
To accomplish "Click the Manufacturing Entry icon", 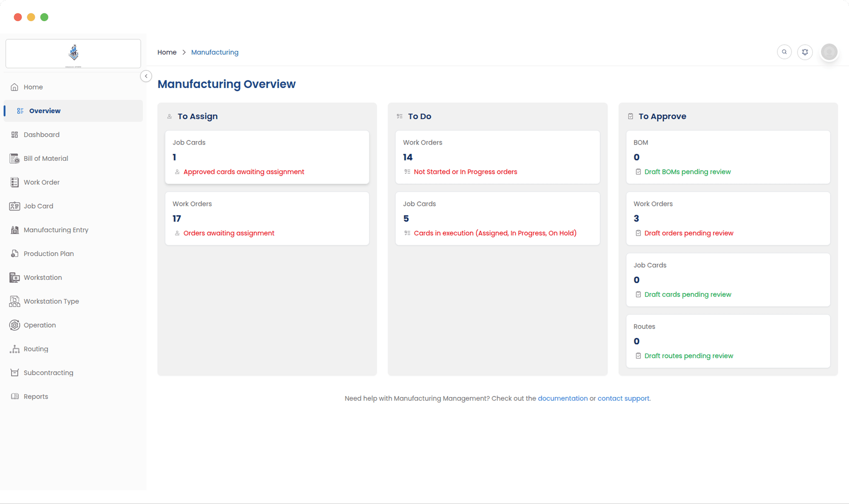I will click(x=15, y=230).
